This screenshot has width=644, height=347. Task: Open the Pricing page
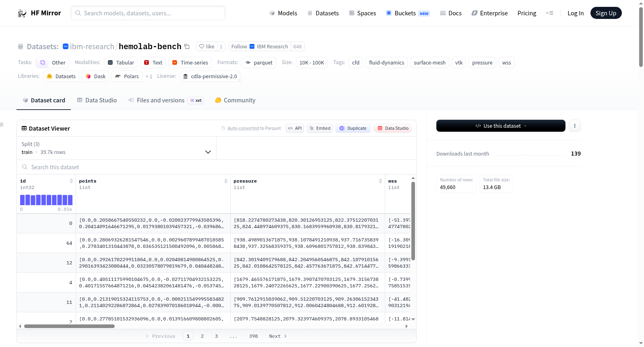527,13
